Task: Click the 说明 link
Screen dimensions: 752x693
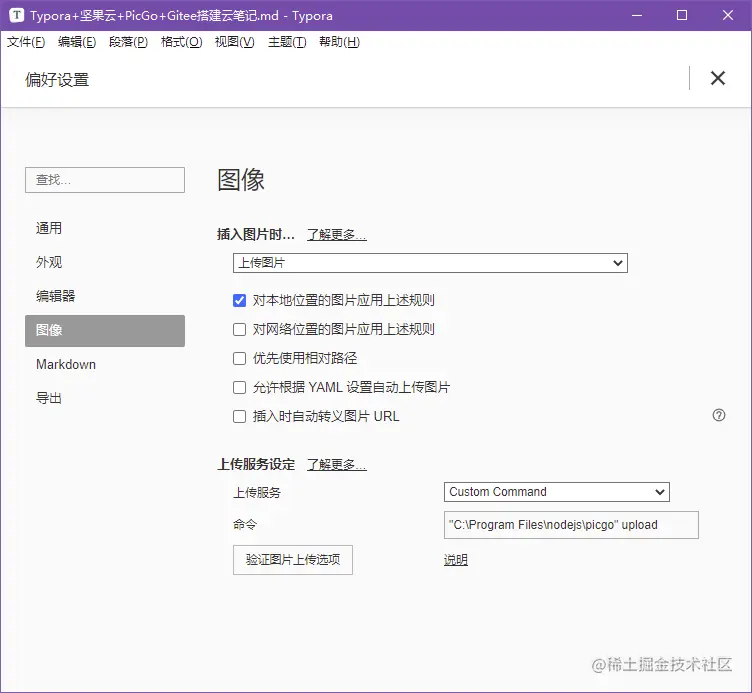Action: click(456, 560)
